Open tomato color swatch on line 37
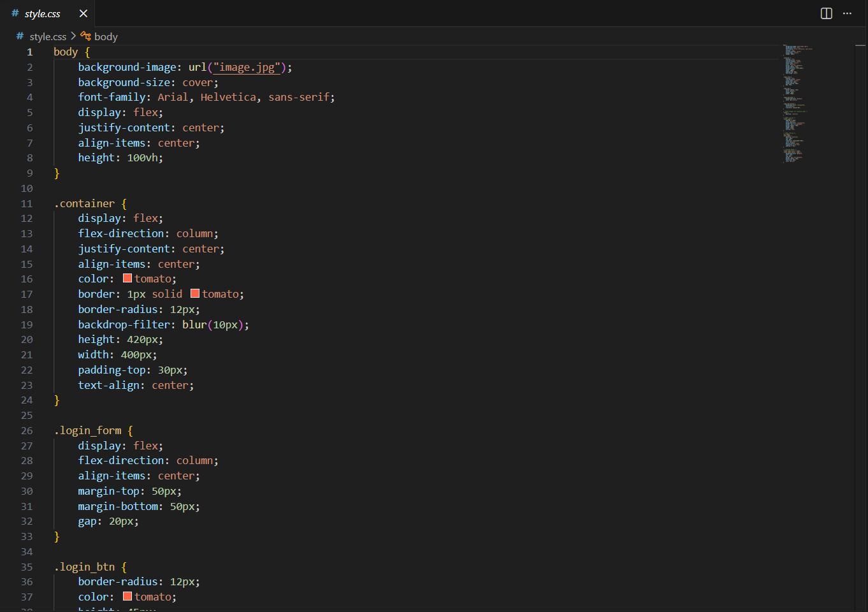868x612 pixels. pyautogui.click(x=127, y=597)
